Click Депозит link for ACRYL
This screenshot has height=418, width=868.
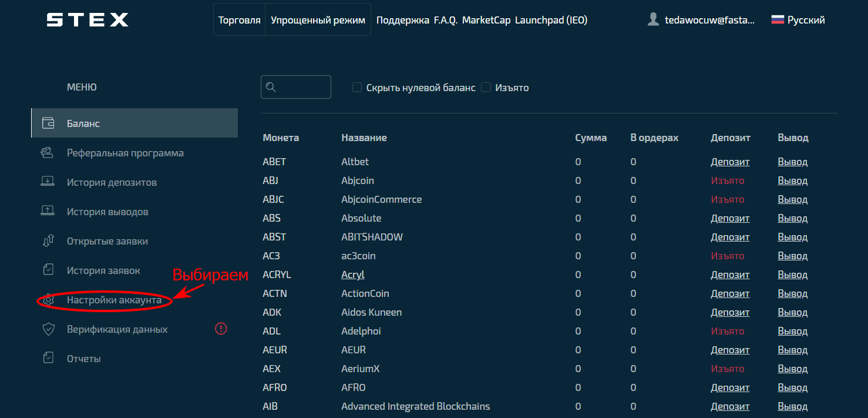tap(730, 275)
